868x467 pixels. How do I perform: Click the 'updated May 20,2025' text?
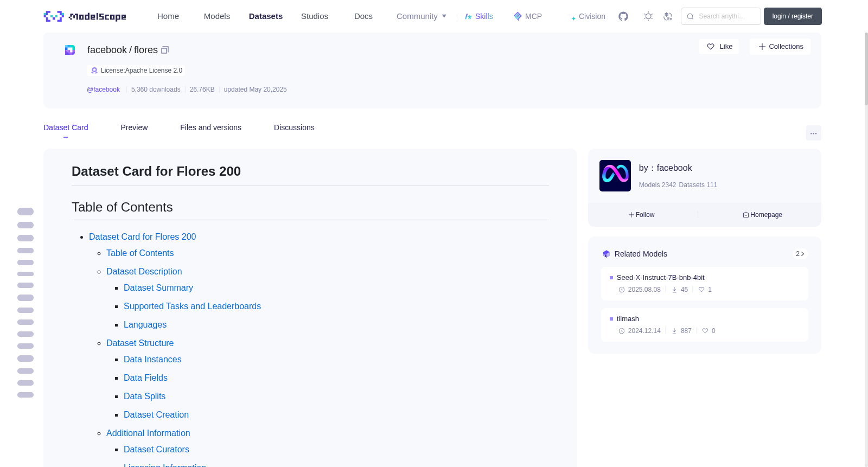point(255,89)
